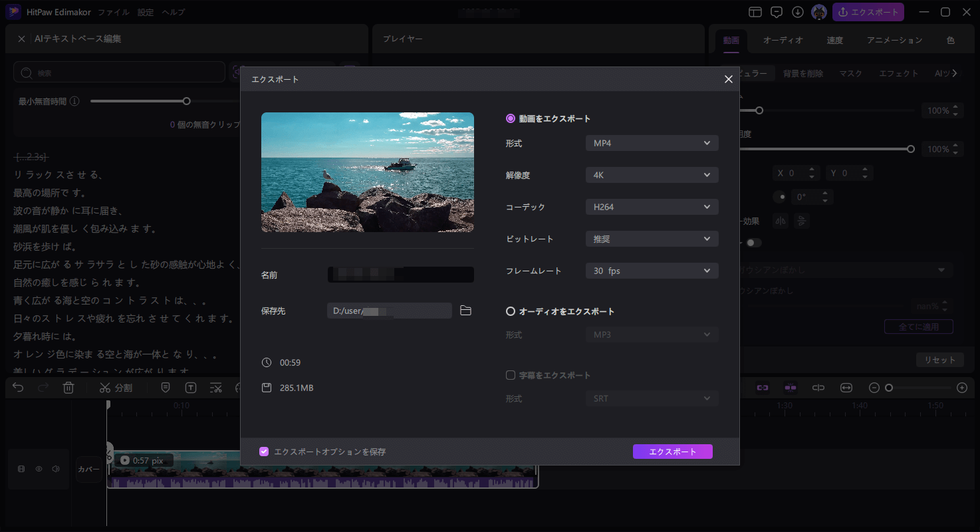Click the marker shield icon in timeline toolbar
Image resolution: width=980 pixels, height=532 pixels.
(166, 388)
